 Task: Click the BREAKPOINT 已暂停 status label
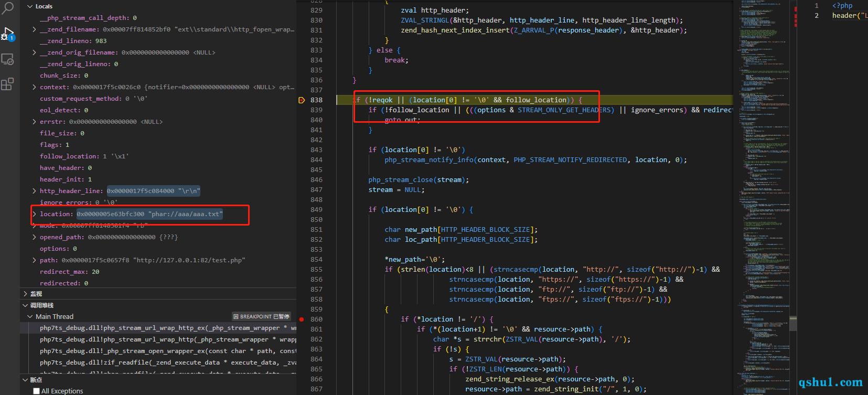(x=261, y=317)
